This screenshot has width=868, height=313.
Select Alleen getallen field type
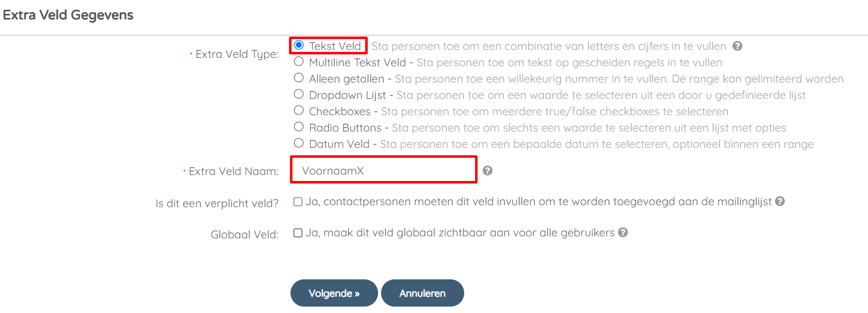pyautogui.click(x=299, y=78)
